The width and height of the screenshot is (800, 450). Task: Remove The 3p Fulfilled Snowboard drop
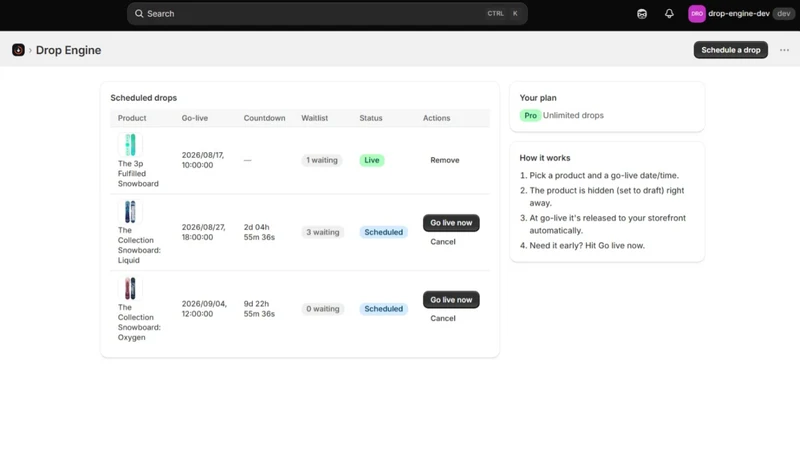coord(445,160)
